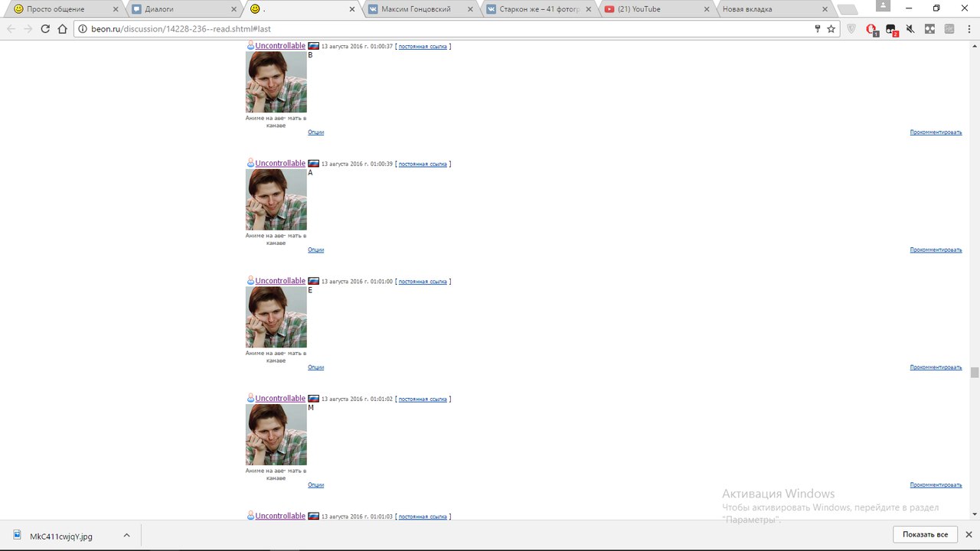Click the user icon beside the 01:01:02 post
Image resolution: width=980 pixels, height=551 pixels.
(x=250, y=399)
